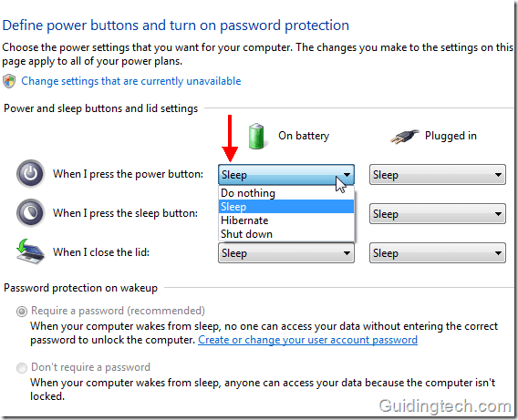Choose Do nothing from the list
The height and width of the screenshot is (420, 518).
tap(286, 193)
